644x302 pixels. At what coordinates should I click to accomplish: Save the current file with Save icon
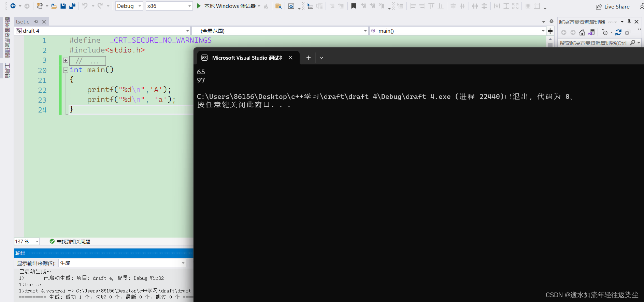point(63,6)
